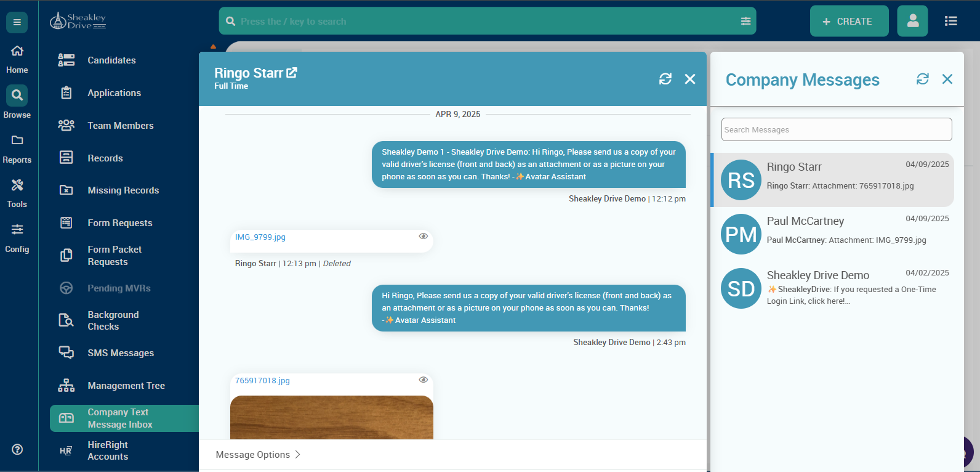Select SMS Messages menu item

click(121, 353)
